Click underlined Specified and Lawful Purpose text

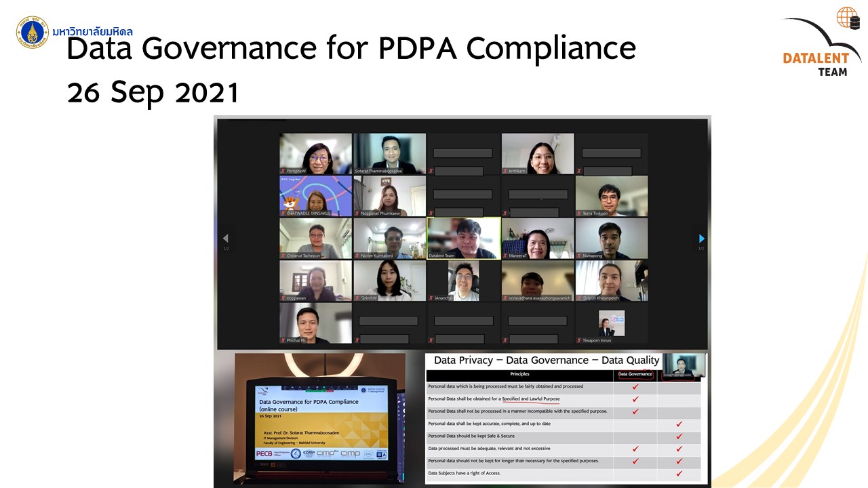pyautogui.click(x=530, y=399)
